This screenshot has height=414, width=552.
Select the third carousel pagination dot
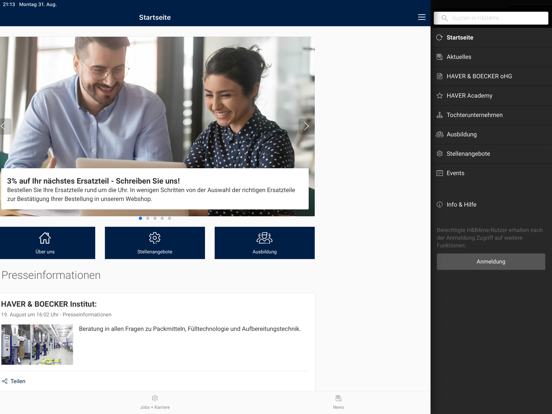(155, 218)
